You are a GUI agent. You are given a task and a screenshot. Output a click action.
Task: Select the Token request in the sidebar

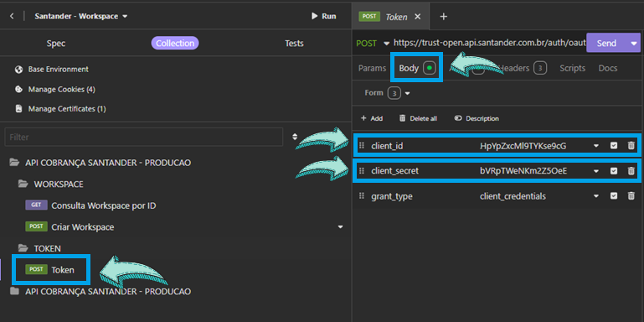[63, 270]
